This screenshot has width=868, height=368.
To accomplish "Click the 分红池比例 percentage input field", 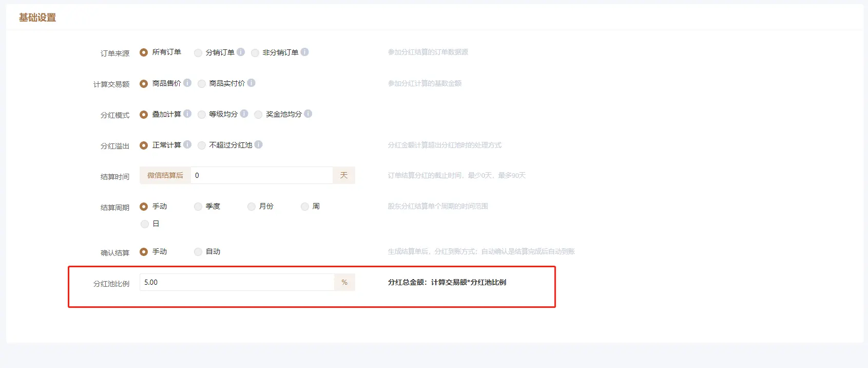I will point(237,282).
